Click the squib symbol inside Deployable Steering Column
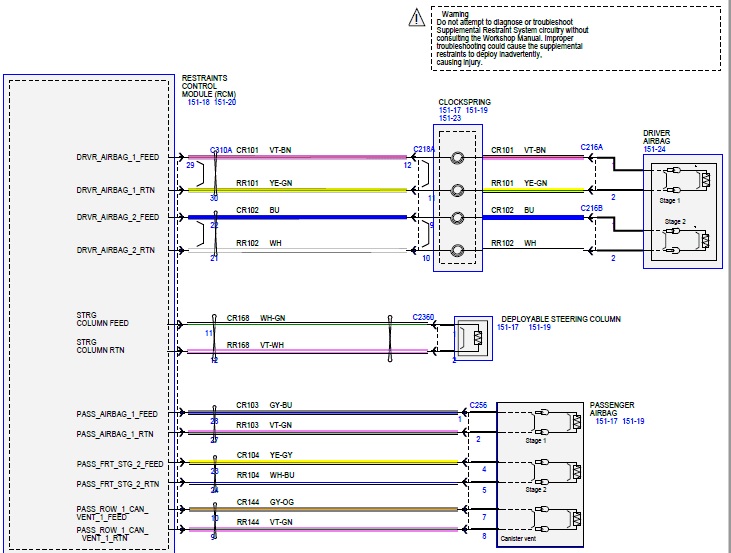The height and width of the screenshot is (553, 731). point(478,338)
